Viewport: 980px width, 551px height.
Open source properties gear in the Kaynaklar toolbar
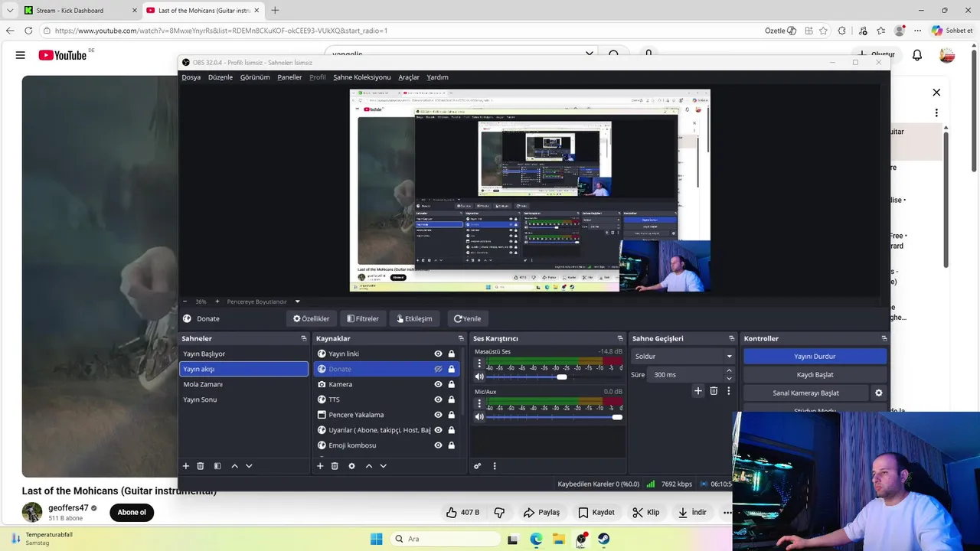(351, 466)
